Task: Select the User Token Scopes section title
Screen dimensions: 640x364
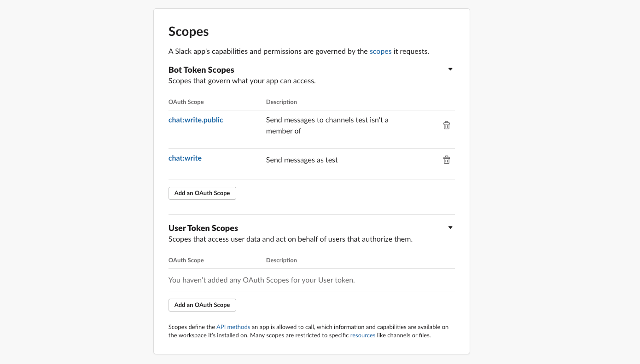Action: click(x=203, y=228)
